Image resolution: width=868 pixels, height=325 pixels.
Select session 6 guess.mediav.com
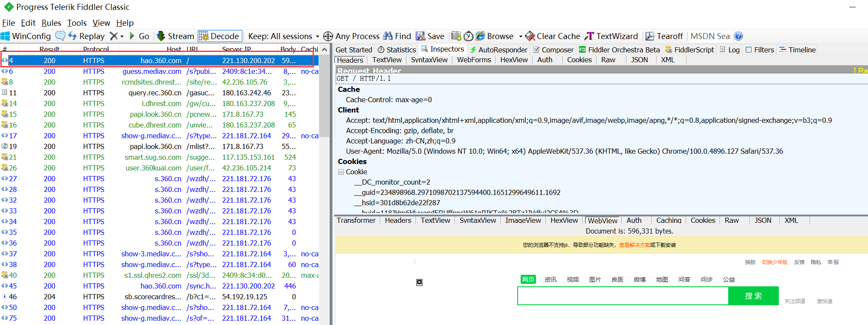159,71
